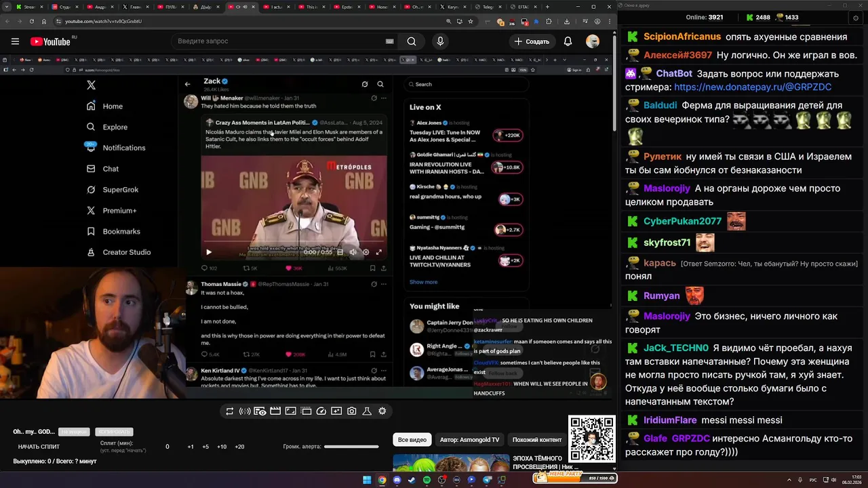Screen dimensions: 868x488
Task: Open the tab search dropdown arrow
Action: click(x=7, y=7)
